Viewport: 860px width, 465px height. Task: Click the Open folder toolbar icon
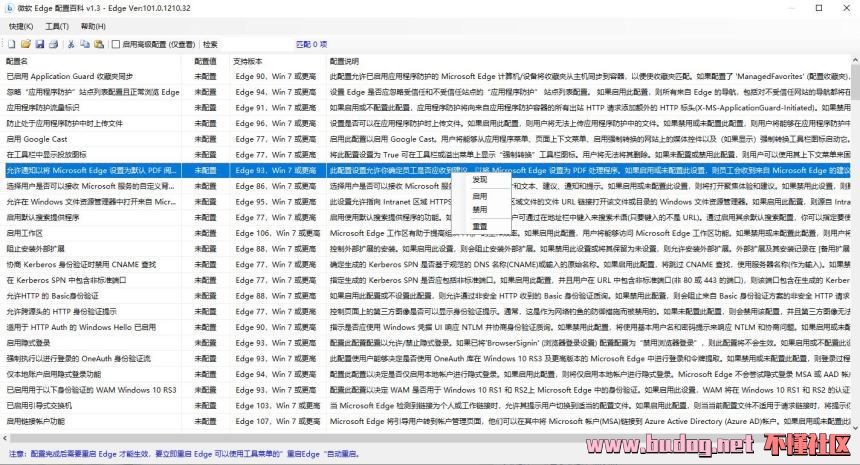(25, 44)
